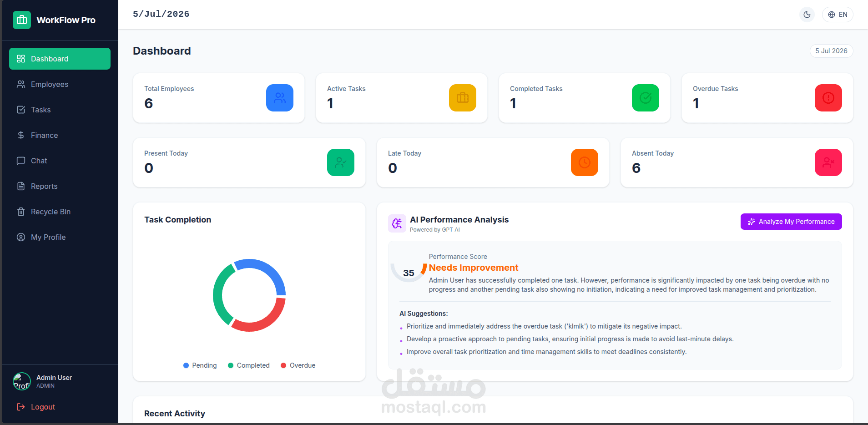Open Chat from the sidebar
This screenshot has width=868, height=425.
click(60, 161)
